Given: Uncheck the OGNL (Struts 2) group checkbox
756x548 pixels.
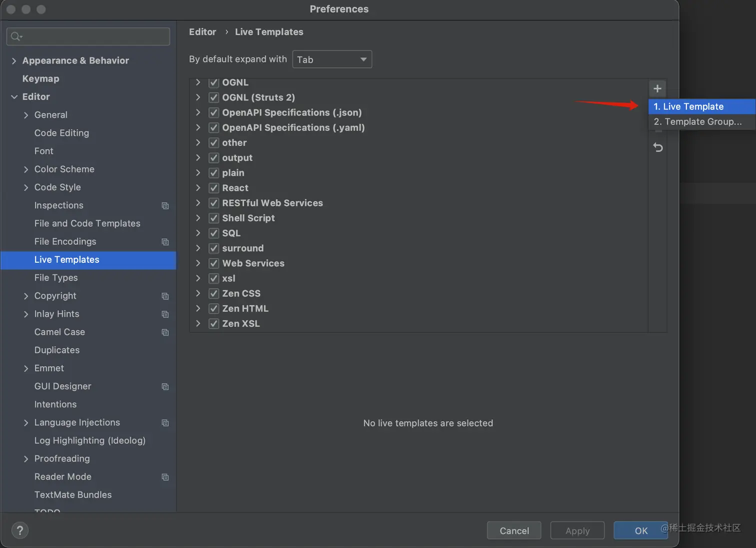Looking at the screenshot, I should [x=214, y=97].
